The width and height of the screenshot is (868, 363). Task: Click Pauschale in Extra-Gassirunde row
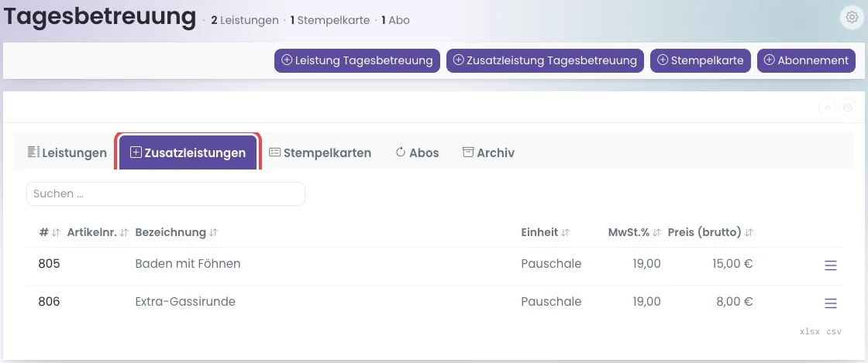click(x=551, y=302)
